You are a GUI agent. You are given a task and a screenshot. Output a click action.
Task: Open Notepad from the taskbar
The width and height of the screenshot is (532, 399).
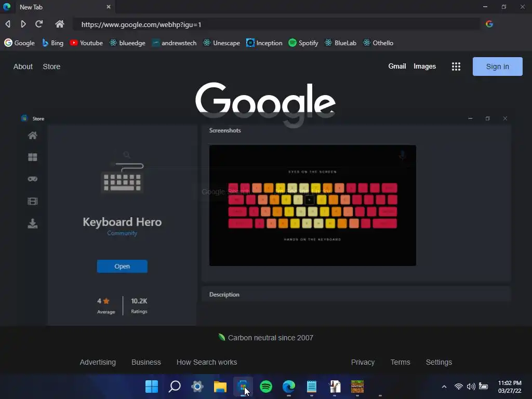[312, 386]
